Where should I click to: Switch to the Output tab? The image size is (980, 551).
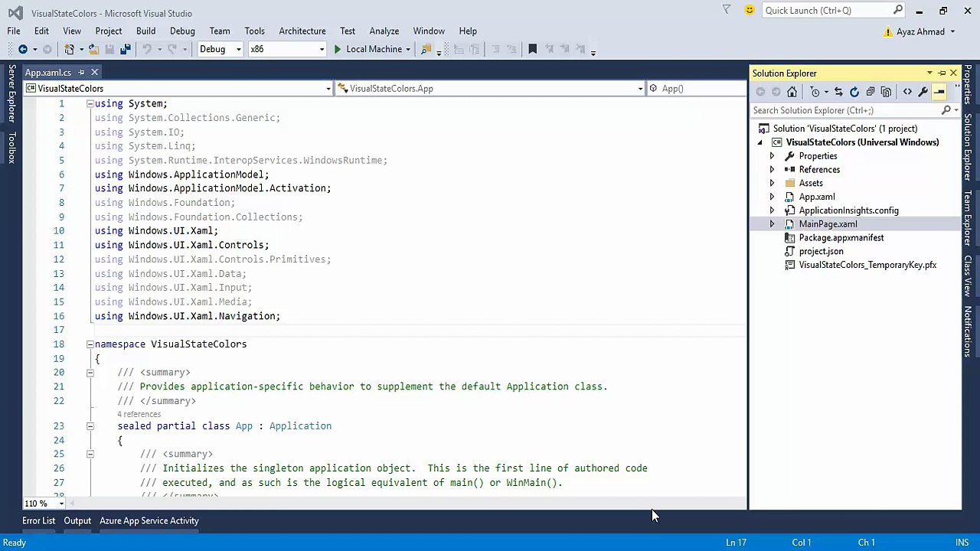(77, 521)
